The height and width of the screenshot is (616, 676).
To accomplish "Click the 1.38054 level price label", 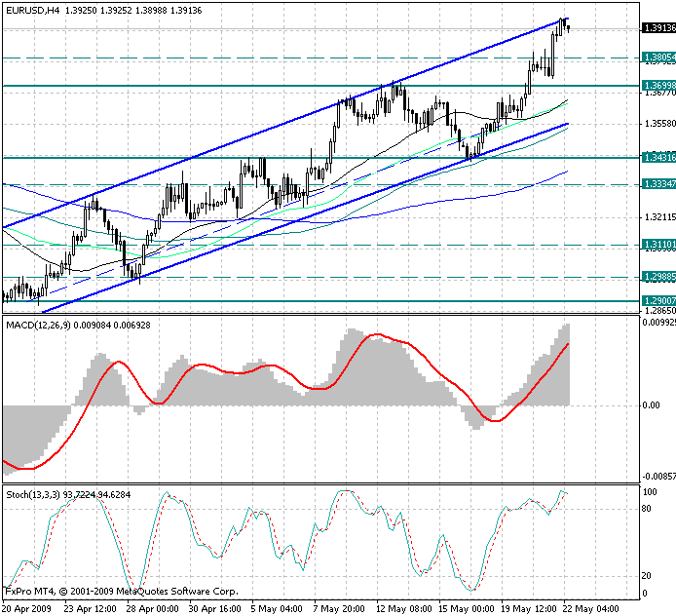I will 658,58.
